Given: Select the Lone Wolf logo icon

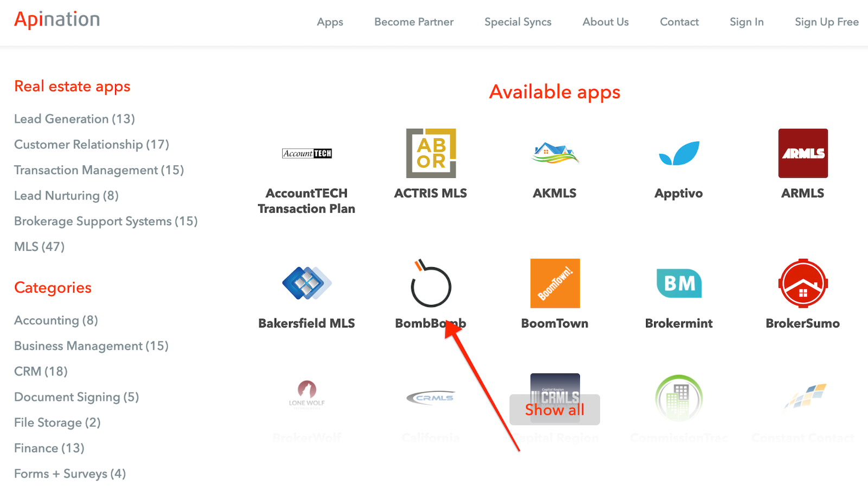Looking at the screenshot, I should 307,394.
